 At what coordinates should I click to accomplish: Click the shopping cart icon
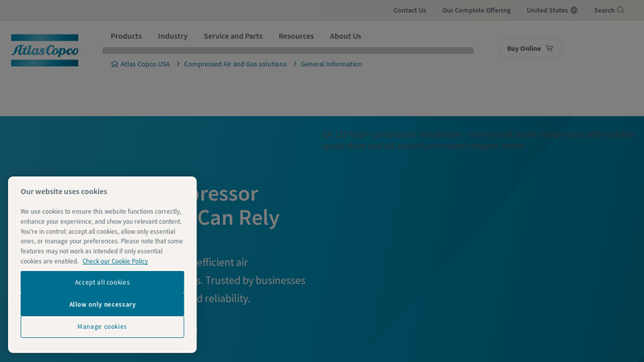click(x=550, y=48)
